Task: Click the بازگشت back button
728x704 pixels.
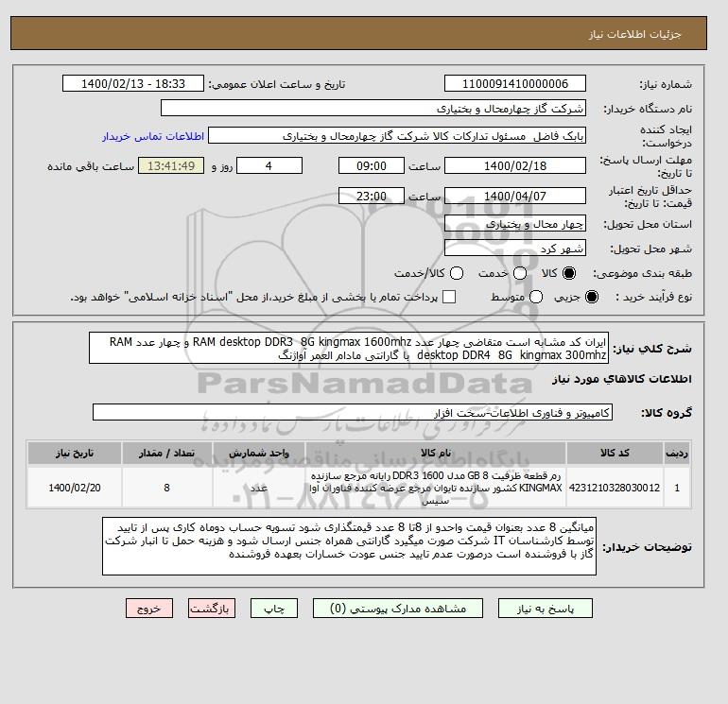Action: click(212, 608)
